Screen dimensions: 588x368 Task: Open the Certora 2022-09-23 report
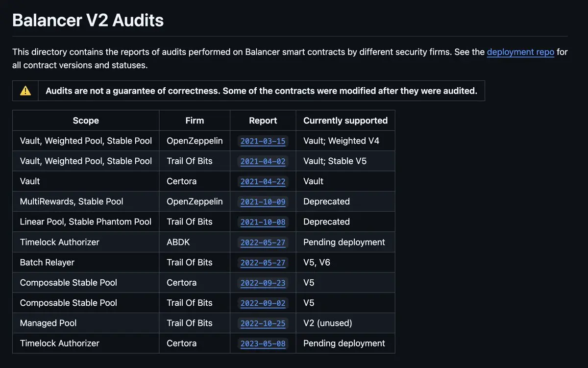263,283
